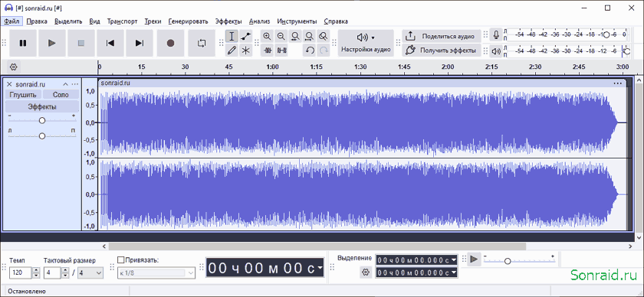
Task: Solo the track with Соло
Action: pos(61,95)
